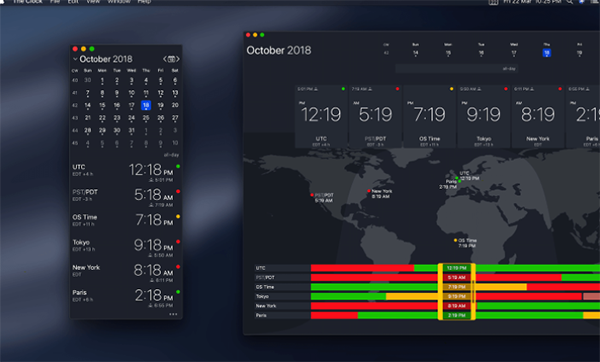The height and width of the screenshot is (362, 600).
Task: Click the New York marker on the map
Action: [369, 191]
